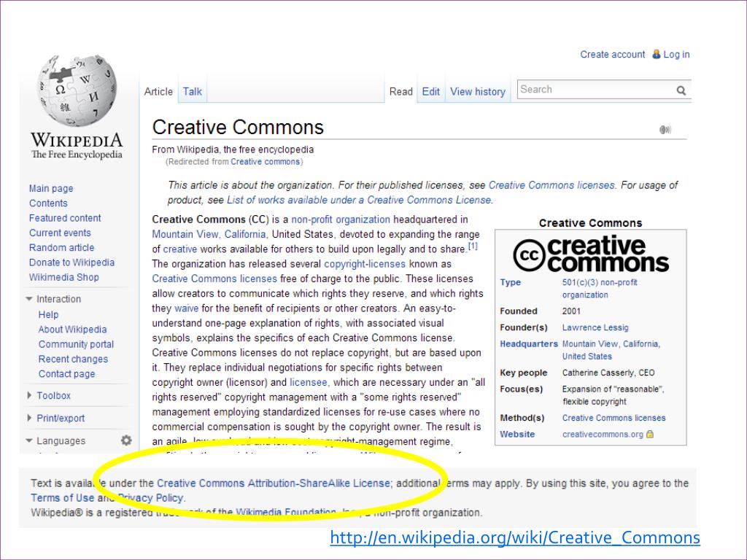Open Creative Commons Attribution-ShareAlike License footer link
Screen dimensions: 747x560
click(x=274, y=483)
